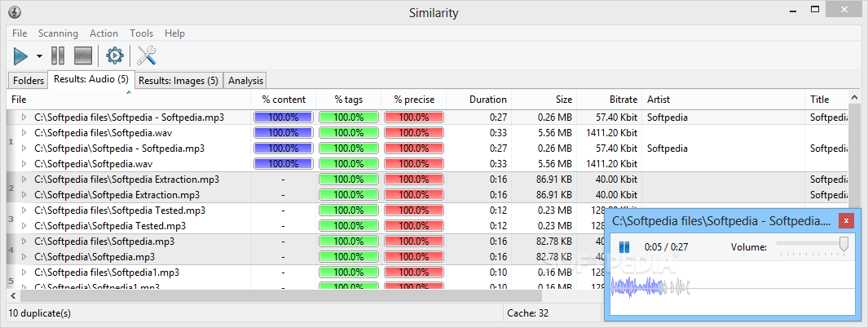Click the player popup title bar path
The image size is (868, 328).
pyautogui.click(x=721, y=220)
